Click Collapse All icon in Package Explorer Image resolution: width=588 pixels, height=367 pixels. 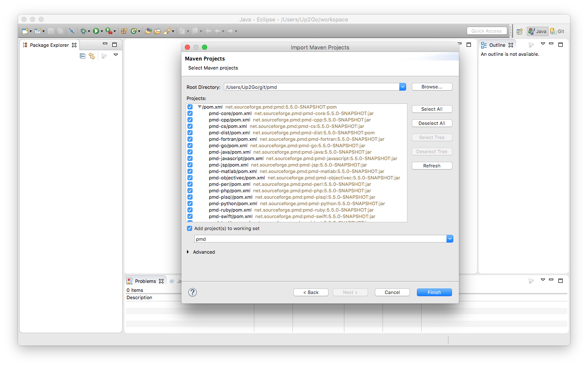coord(83,56)
